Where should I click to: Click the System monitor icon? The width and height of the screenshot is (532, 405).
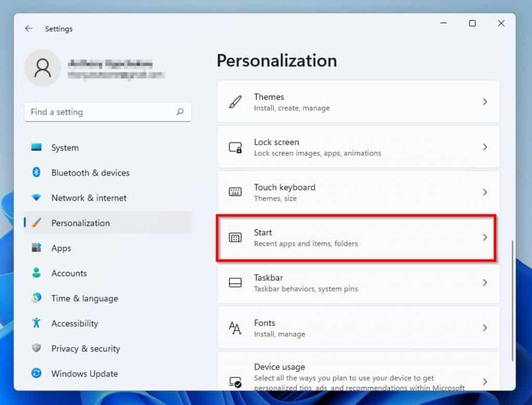(36, 147)
